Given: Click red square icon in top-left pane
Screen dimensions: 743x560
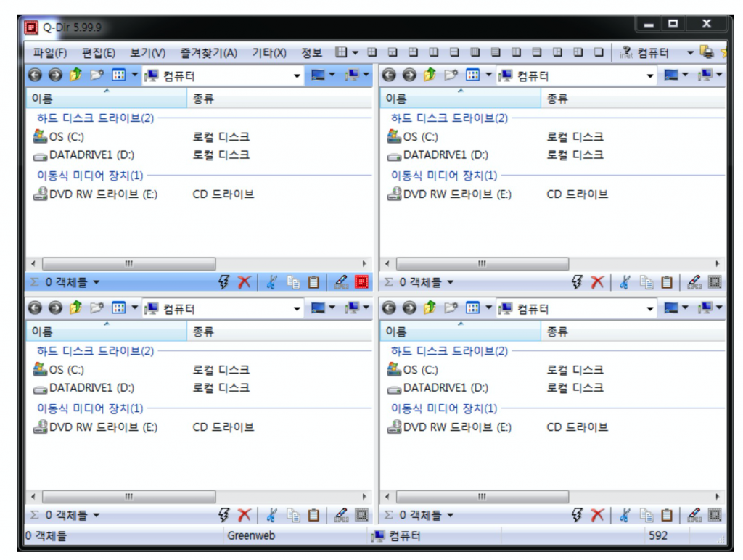Looking at the screenshot, I should tap(361, 282).
